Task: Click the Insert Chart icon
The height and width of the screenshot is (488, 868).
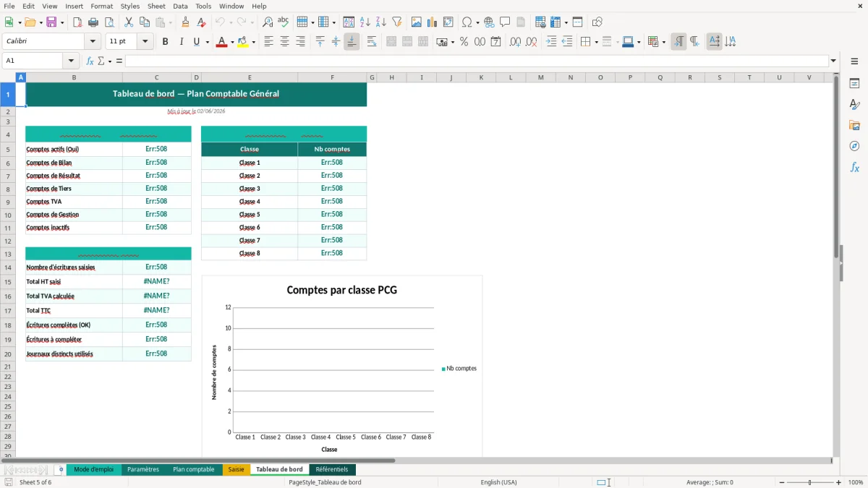Action: pyautogui.click(x=433, y=22)
